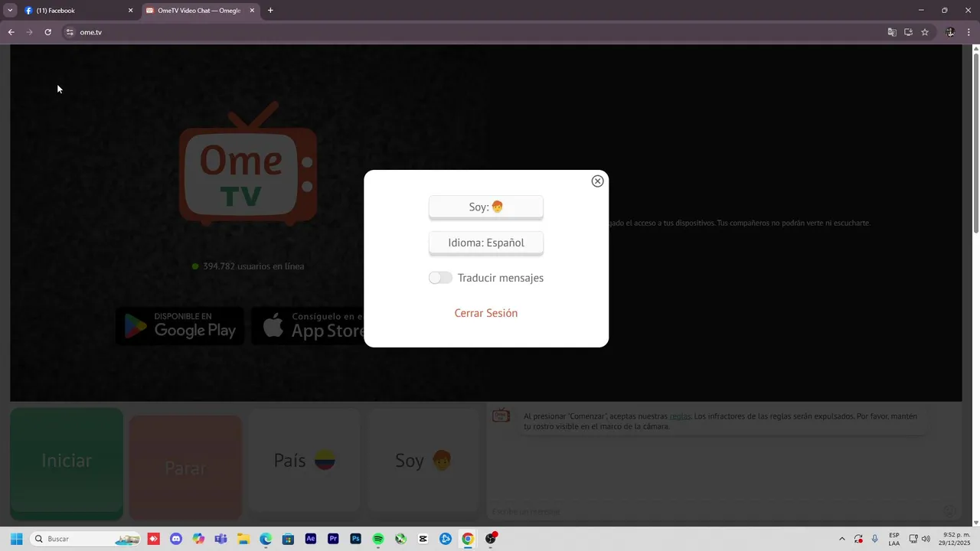Open the large 'Soy' button beside País

[423, 460]
